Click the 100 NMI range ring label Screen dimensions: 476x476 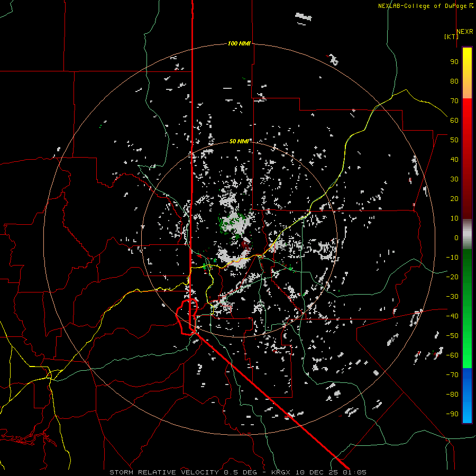239,43
